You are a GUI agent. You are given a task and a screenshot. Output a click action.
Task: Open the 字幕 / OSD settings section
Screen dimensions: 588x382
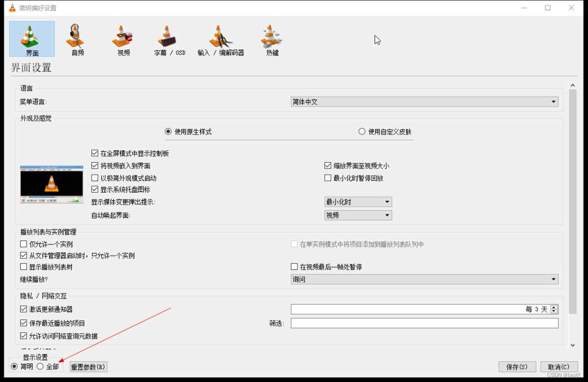click(169, 39)
